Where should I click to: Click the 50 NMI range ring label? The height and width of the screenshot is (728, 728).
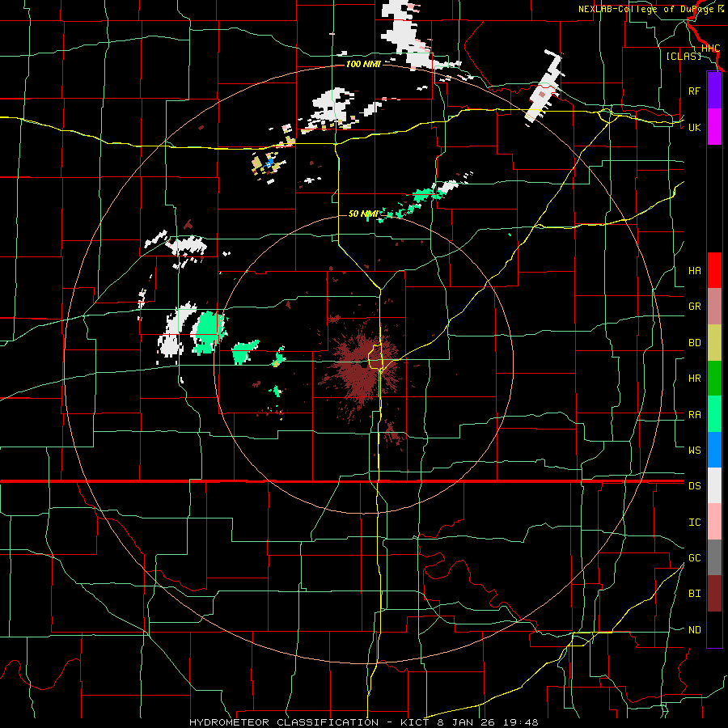coord(363,214)
